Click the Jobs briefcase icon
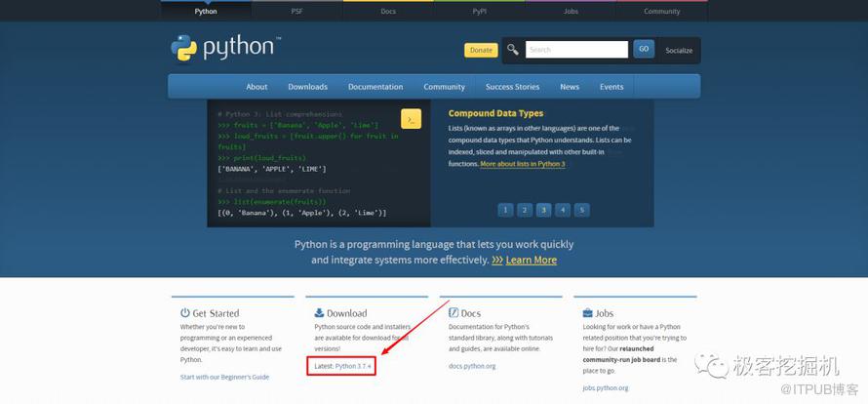The width and height of the screenshot is (868, 404). tap(587, 313)
